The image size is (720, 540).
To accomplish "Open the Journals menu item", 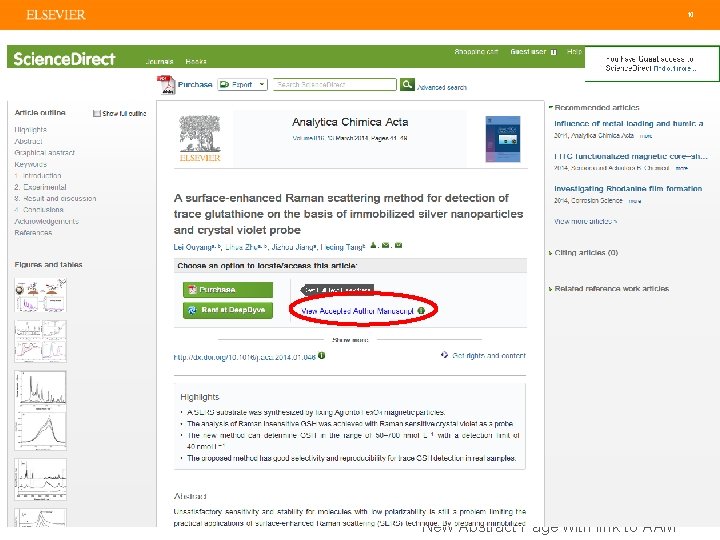I will 159,62.
